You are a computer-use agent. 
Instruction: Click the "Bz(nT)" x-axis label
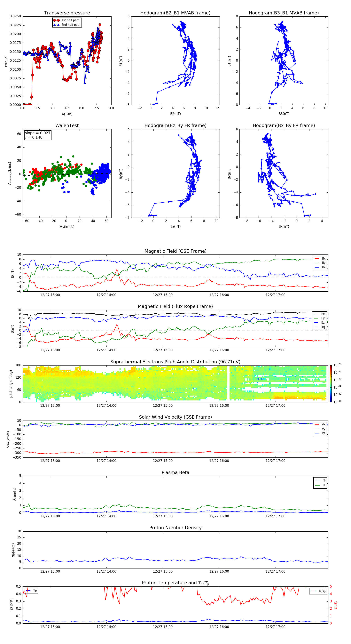(175, 227)
